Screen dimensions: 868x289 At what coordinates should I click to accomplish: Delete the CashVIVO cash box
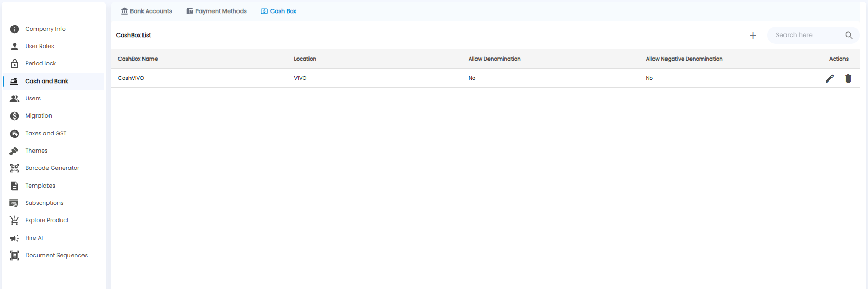(848, 78)
